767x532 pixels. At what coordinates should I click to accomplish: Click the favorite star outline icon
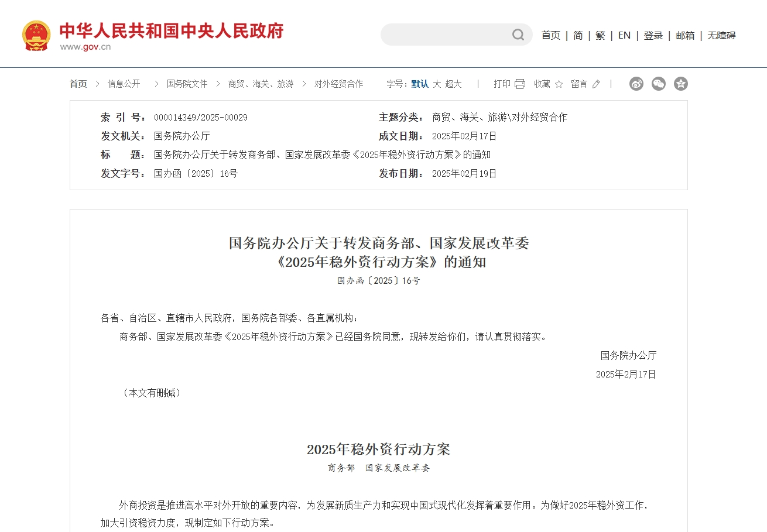coord(559,84)
